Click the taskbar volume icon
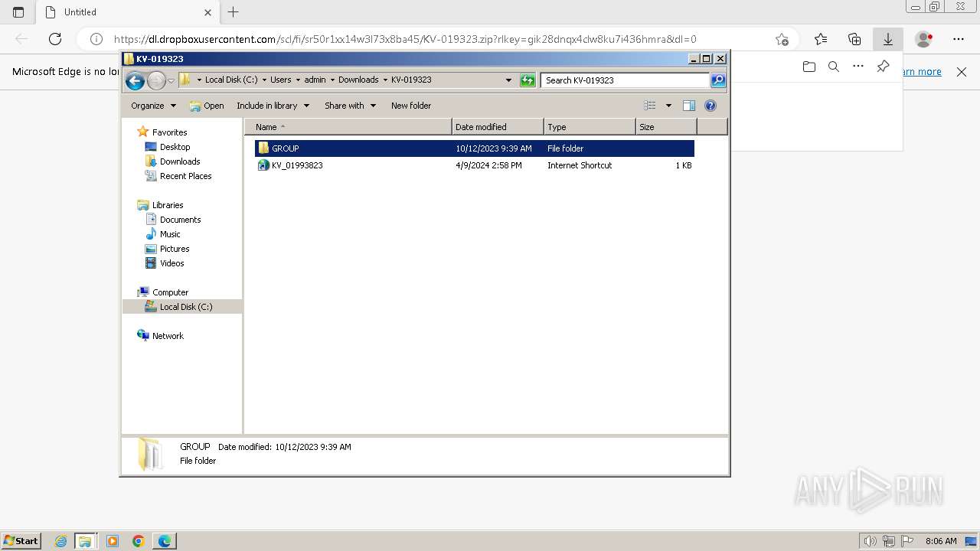980x551 pixels. tap(870, 541)
